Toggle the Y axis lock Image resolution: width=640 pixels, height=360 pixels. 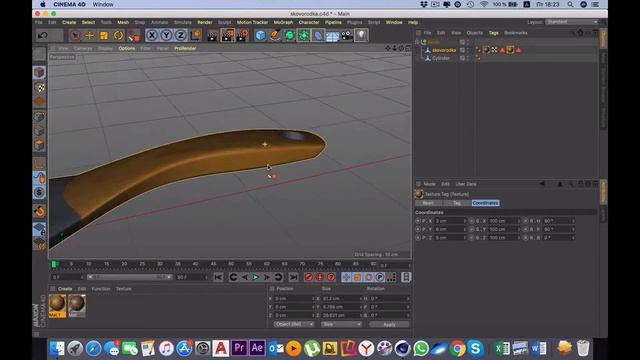(166, 36)
